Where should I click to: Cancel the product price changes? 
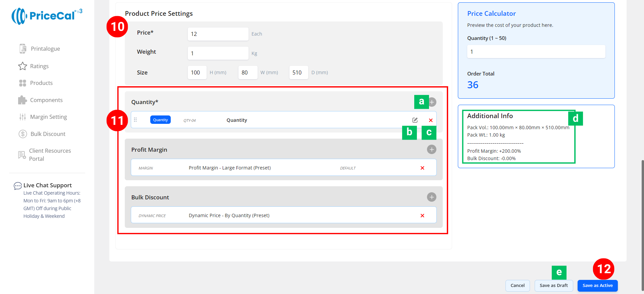pos(517,286)
